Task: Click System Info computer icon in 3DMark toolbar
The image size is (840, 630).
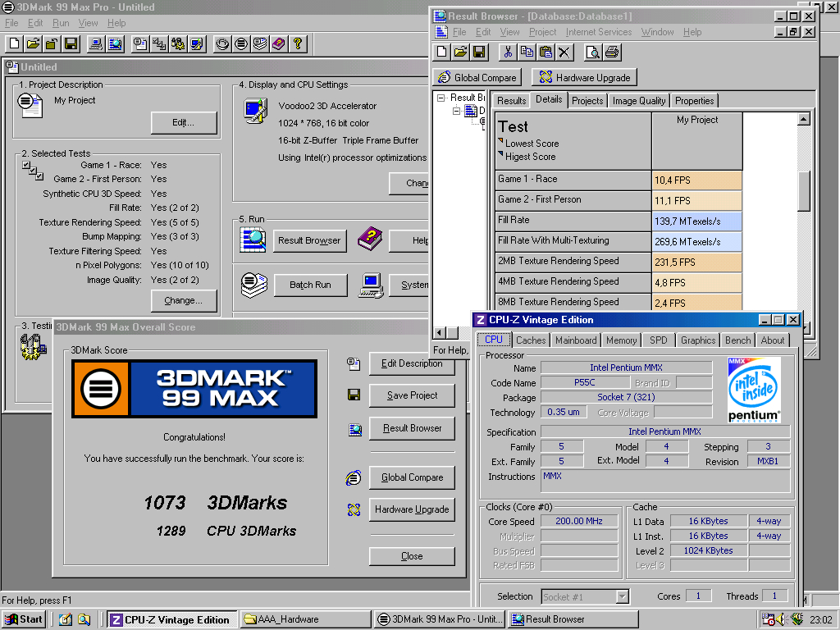Action: tap(97, 43)
